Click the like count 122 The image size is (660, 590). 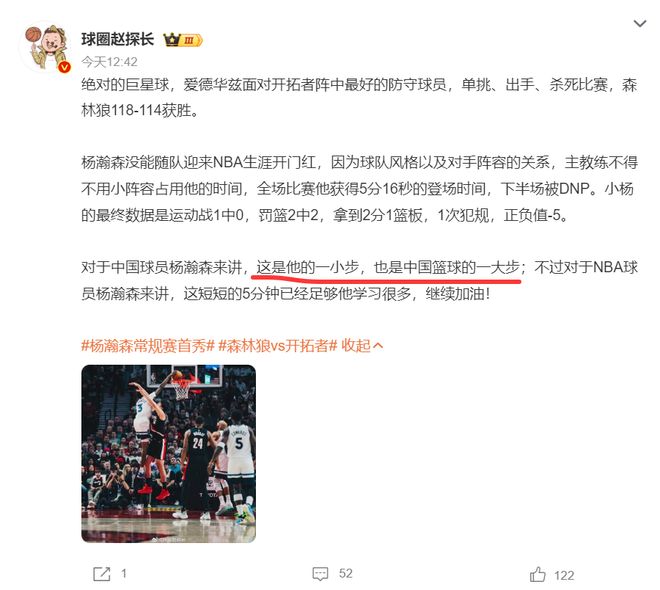point(564,575)
